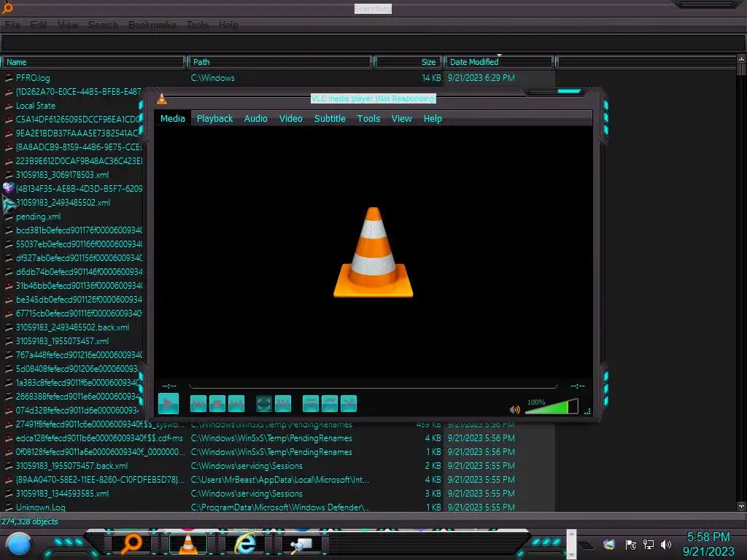Open the VLC Video menu
The height and width of the screenshot is (560, 747).
(x=290, y=119)
